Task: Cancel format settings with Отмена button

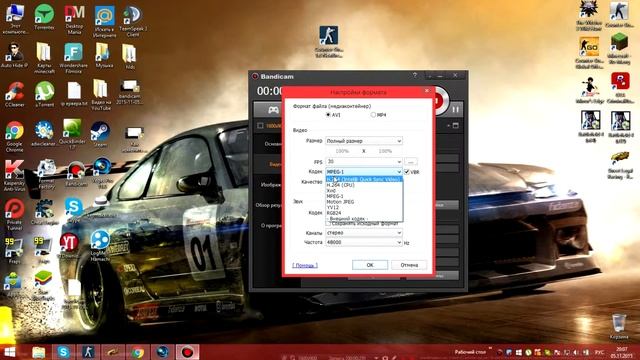Action: tap(409, 265)
